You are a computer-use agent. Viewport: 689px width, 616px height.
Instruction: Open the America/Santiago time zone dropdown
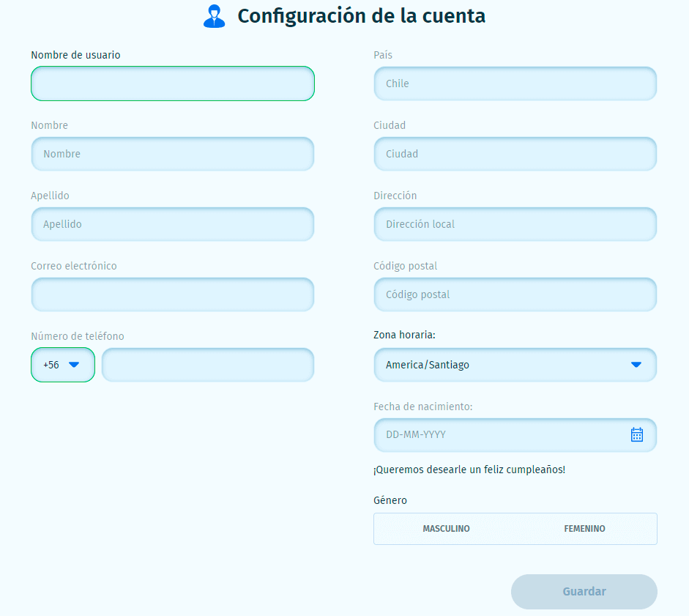click(x=505, y=365)
